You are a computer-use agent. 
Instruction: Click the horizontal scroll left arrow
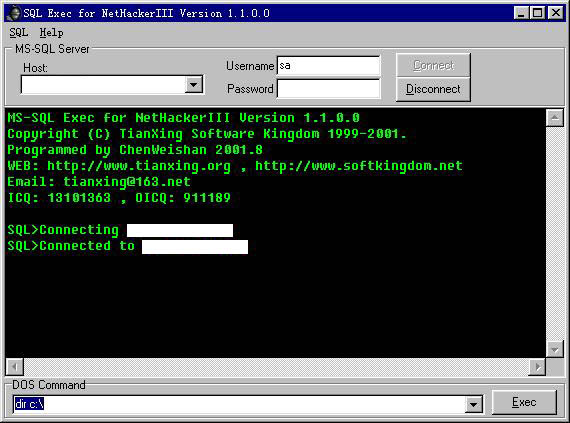point(15,367)
